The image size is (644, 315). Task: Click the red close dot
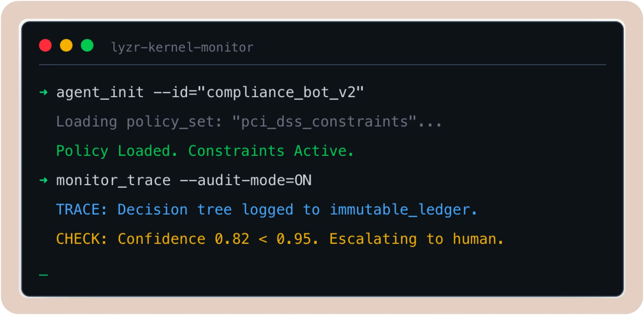coord(45,46)
